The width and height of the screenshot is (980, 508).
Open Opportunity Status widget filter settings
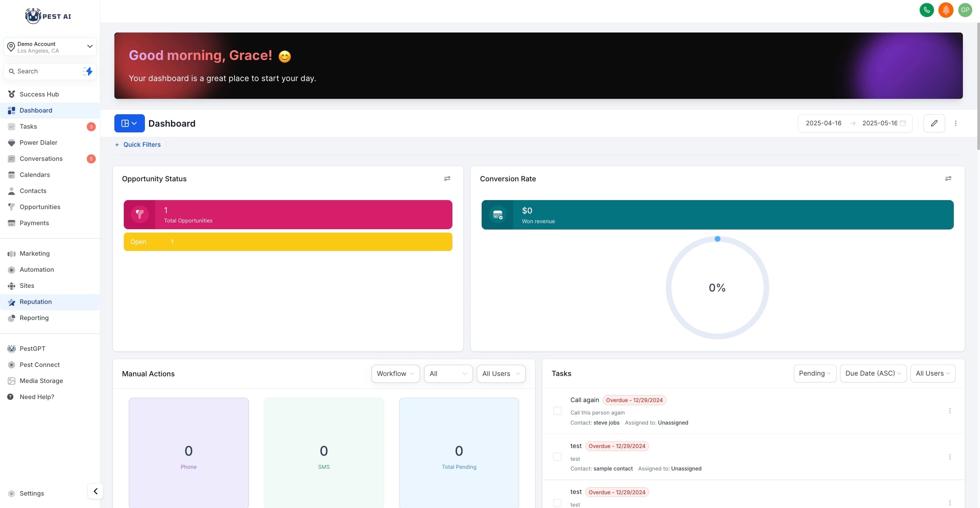pos(447,178)
